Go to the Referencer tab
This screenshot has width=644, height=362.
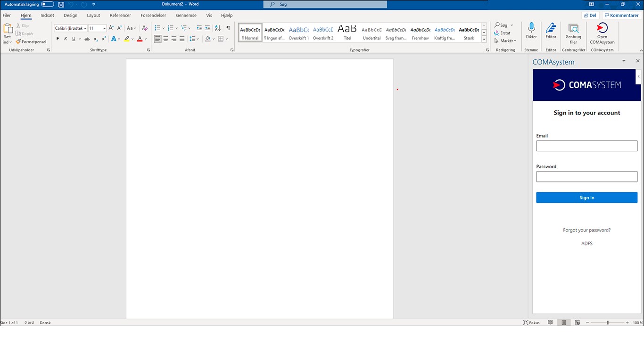(x=120, y=15)
